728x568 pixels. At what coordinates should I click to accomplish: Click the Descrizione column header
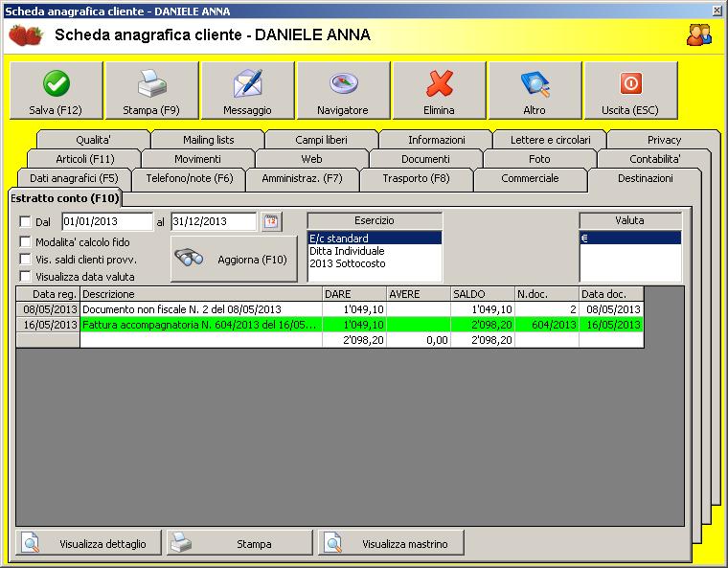201,294
